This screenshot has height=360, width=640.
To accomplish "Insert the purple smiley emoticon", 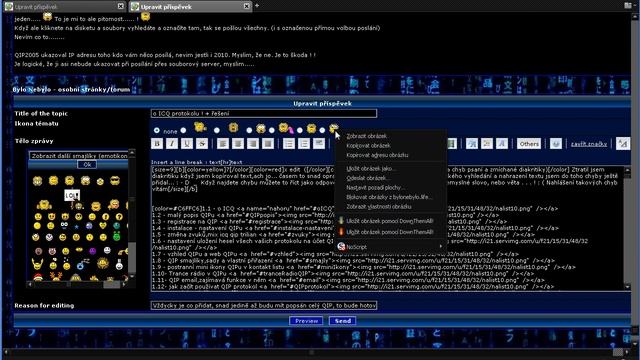I will pos(93,251).
